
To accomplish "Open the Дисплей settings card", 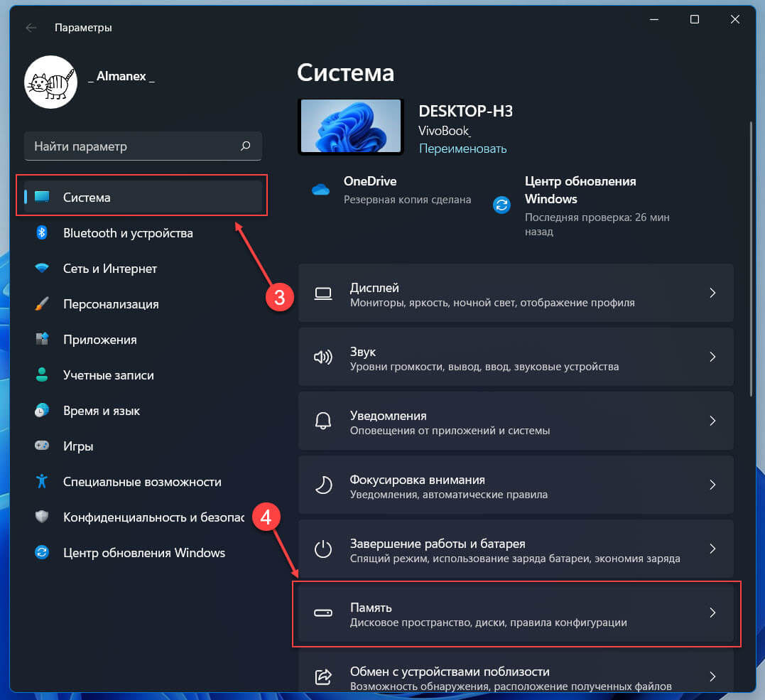I will point(516,293).
